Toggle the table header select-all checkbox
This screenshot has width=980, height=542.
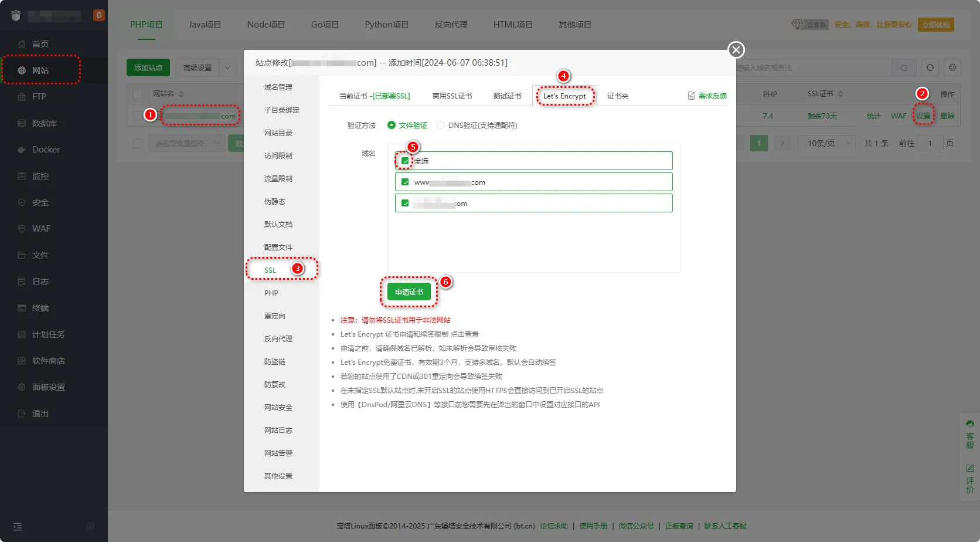click(x=138, y=94)
